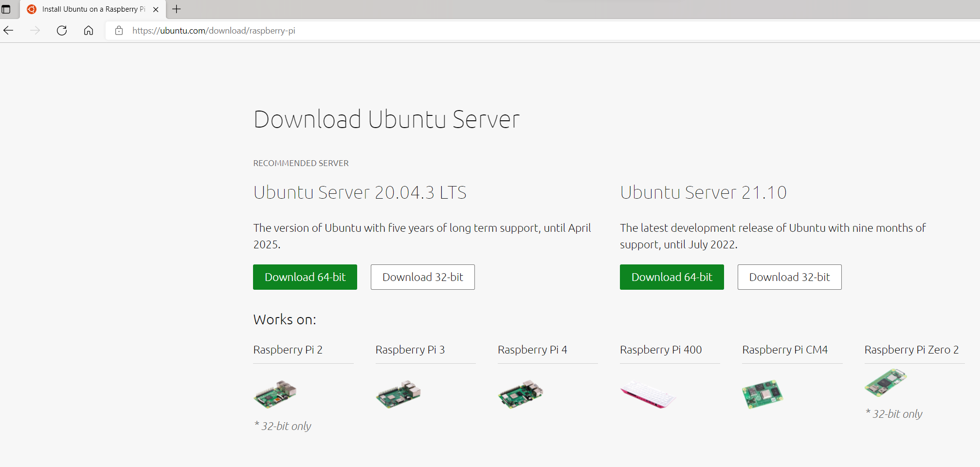Click the Ubuntu Server 20.04.3 LTS heading
This screenshot has height=467, width=980.
360,192
